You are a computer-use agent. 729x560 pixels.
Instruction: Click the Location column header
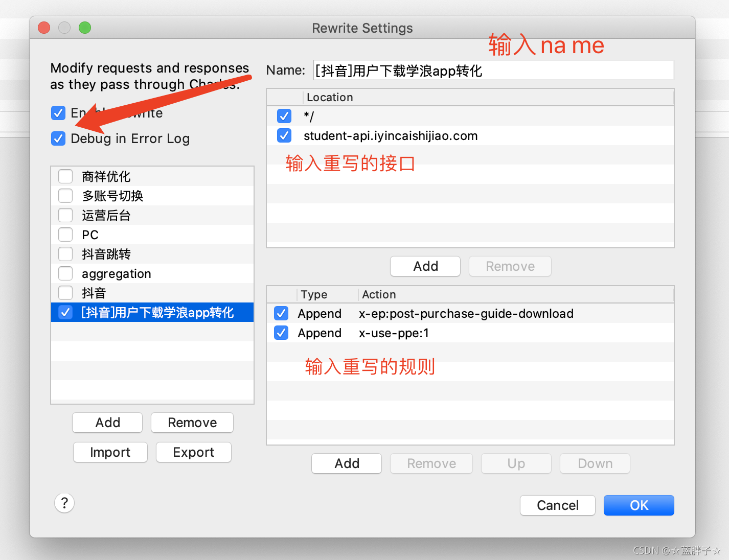488,97
